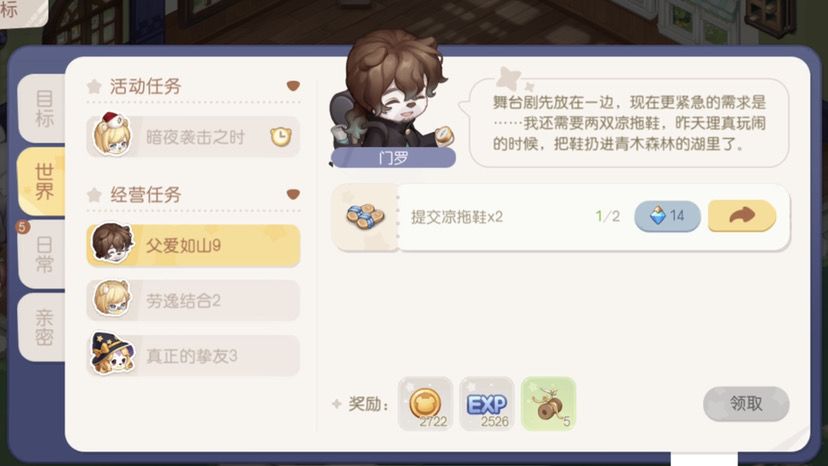Click the sandals item icon
828x466 pixels.
pos(365,216)
